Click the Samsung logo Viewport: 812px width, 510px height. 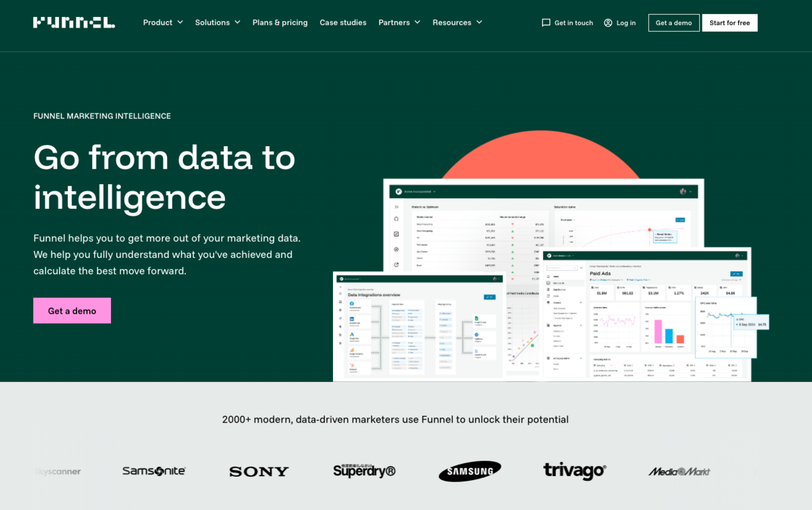(470, 471)
